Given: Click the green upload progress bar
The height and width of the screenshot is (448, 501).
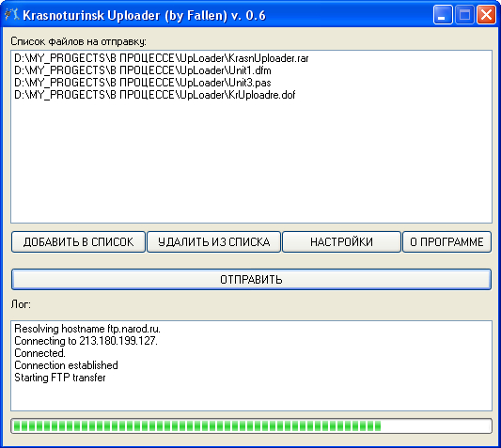Looking at the screenshot, I should 251,426.
